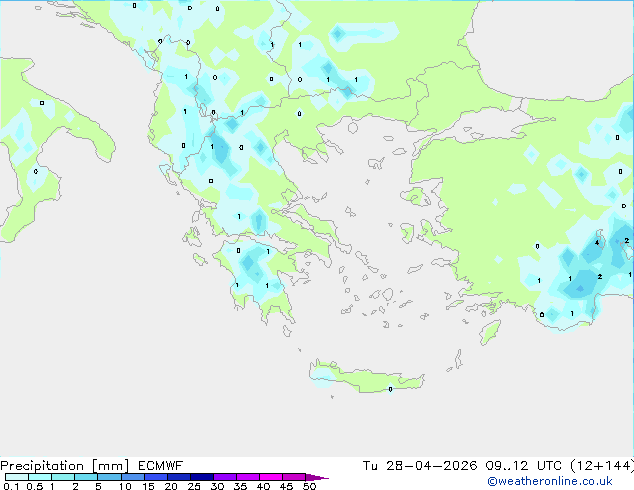
Task: Click the 0.1–0.5 mm legend swatch
Action: pyautogui.click(x=17, y=477)
